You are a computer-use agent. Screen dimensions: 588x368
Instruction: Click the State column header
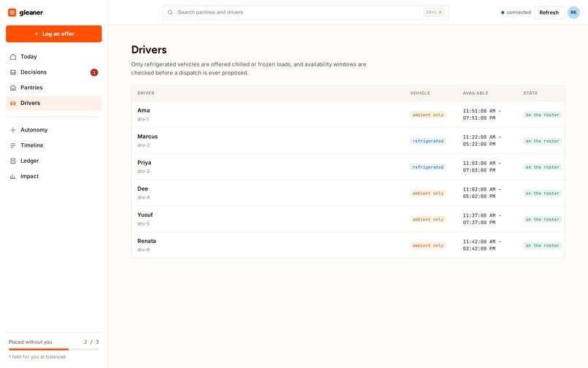click(x=530, y=93)
